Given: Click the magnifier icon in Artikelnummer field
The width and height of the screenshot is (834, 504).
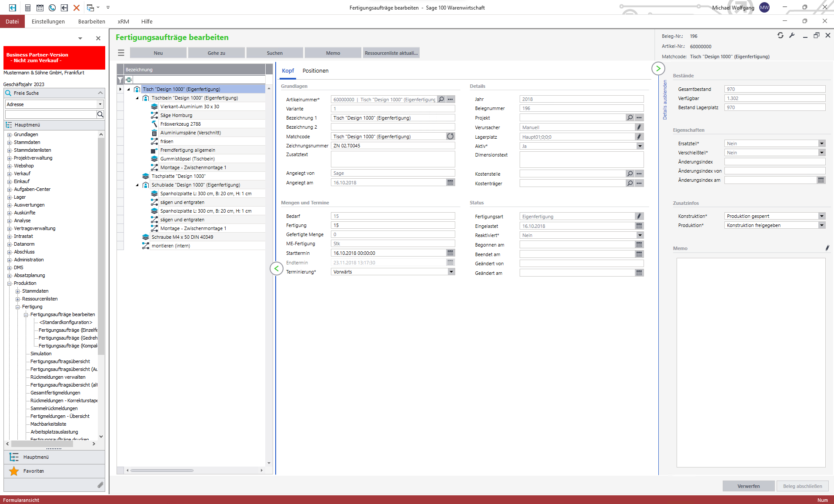Looking at the screenshot, I should (x=441, y=100).
